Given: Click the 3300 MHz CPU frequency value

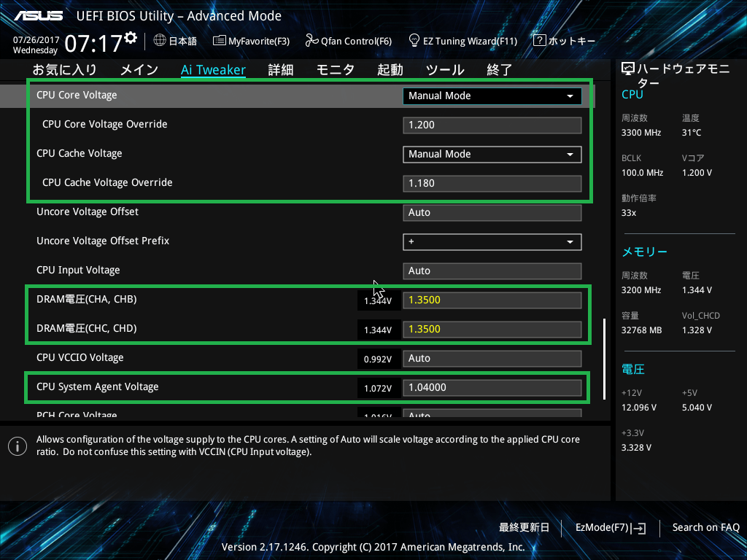Looking at the screenshot, I should coord(641,133).
